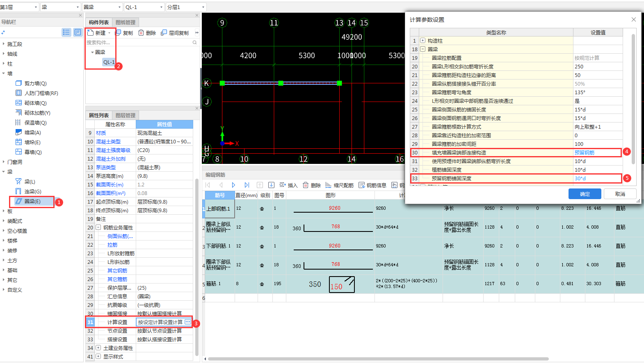Switch to the 图层管理 tab
Viewport: 644px width, 363px height.
point(126,116)
